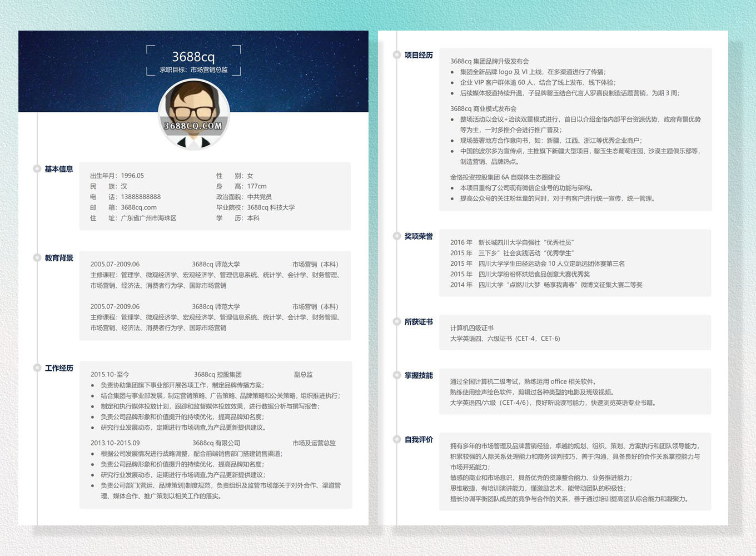Screen dimensions: 756x556
Task: Click the cartoon avatar profile photo
Action: pos(193,115)
